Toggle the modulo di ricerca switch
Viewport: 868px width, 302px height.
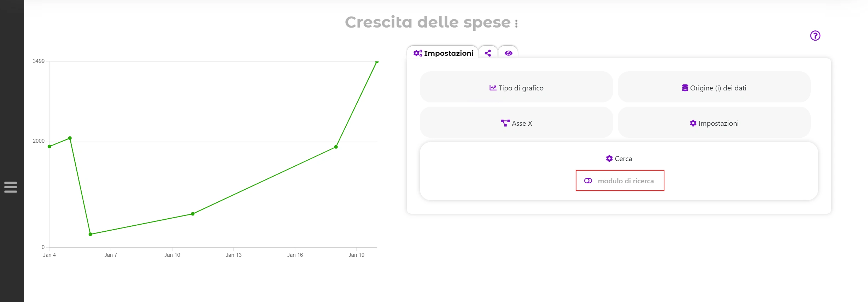[x=588, y=181]
